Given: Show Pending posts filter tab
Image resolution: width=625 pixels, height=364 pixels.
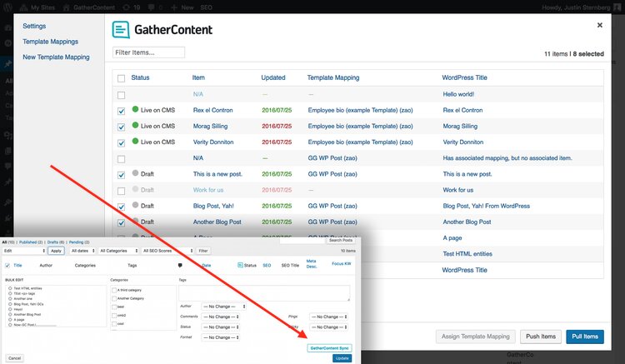Looking at the screenshot, I should tap(79, 242).
